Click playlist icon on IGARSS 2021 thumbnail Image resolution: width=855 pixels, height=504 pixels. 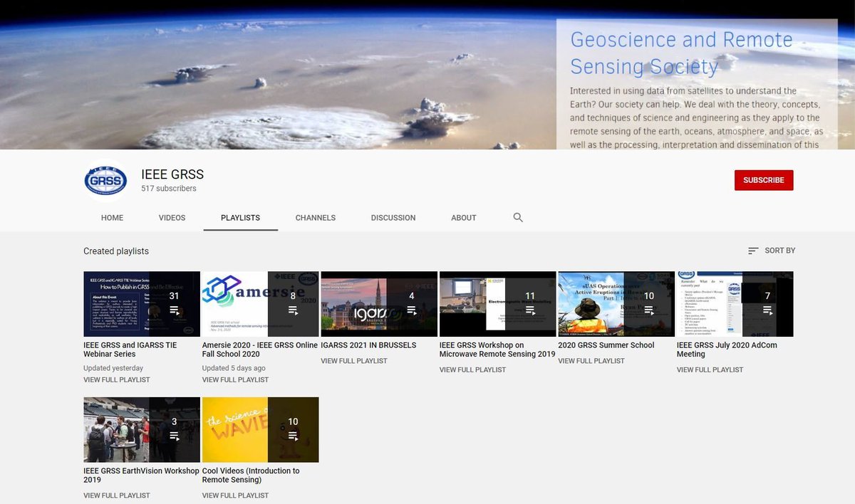411,310
